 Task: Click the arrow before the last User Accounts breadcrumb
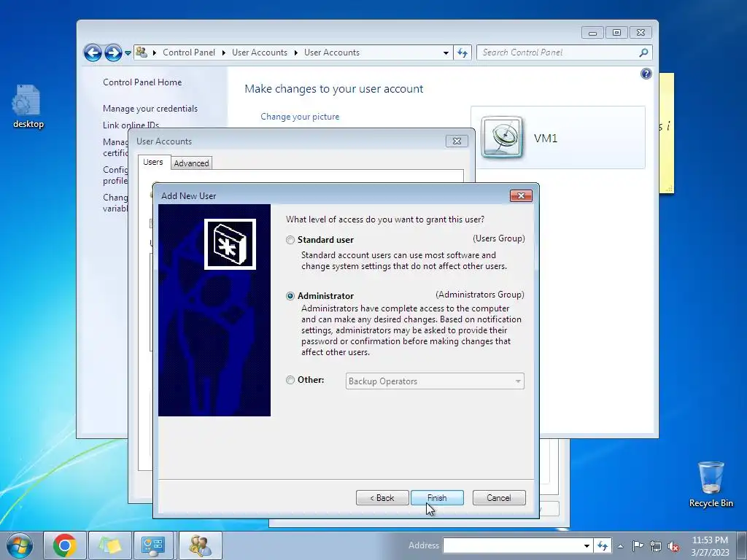(296, 52)
